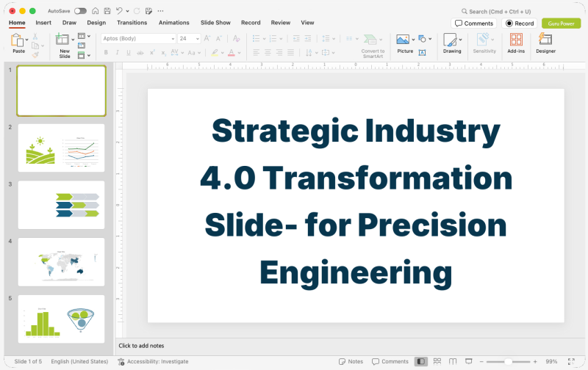Toggle Bold formatting
This screenshot has width=588, height=370.
click(106, 53)
